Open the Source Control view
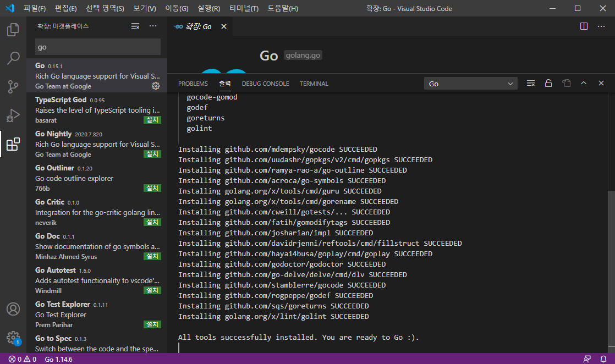 [x=13, y=87]
